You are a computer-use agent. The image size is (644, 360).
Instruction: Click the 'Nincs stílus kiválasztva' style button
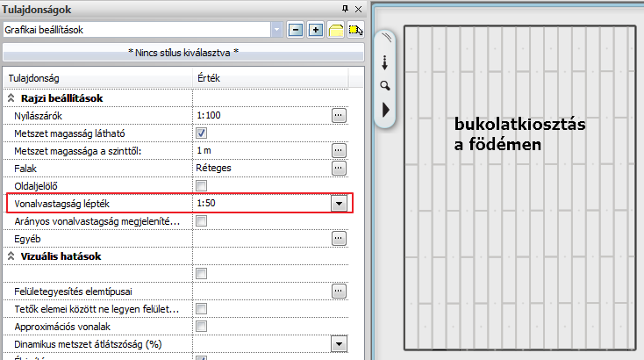(x=182, y=53)
